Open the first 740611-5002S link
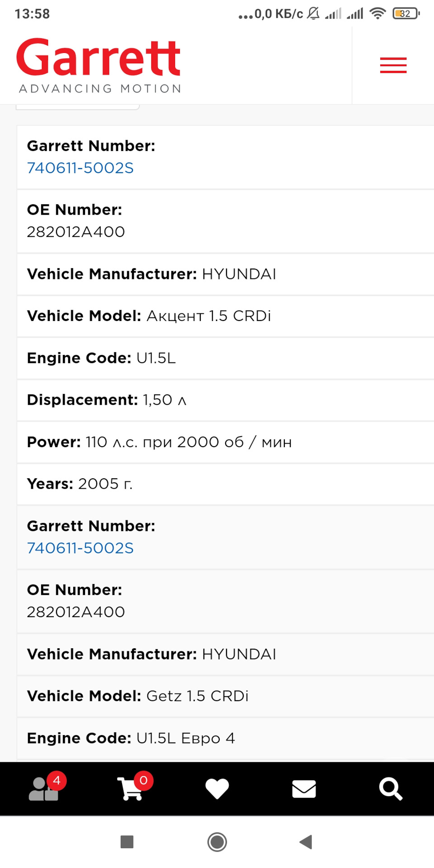 pos(80,167)
